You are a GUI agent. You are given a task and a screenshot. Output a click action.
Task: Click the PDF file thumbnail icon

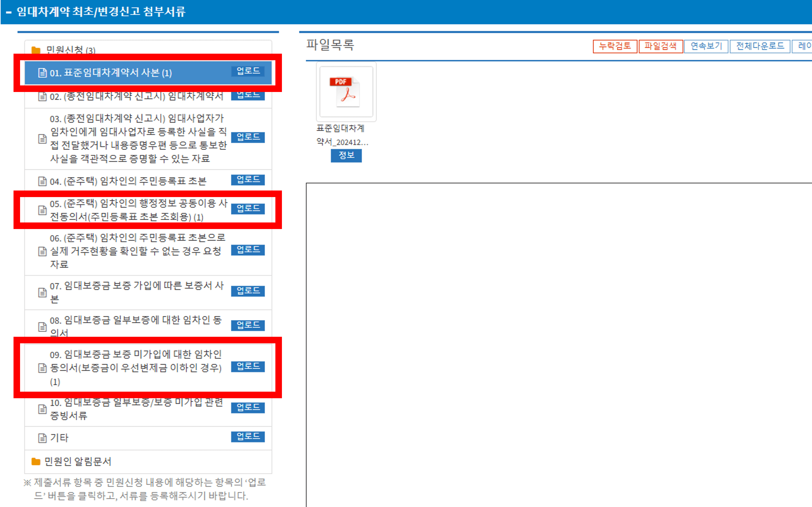click(346, 92)
